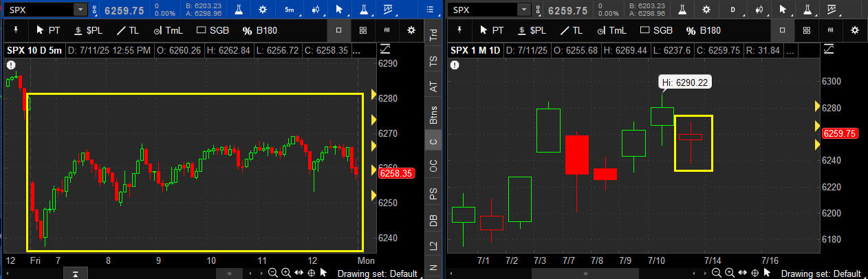Switch left chart to grid layout

363,30
